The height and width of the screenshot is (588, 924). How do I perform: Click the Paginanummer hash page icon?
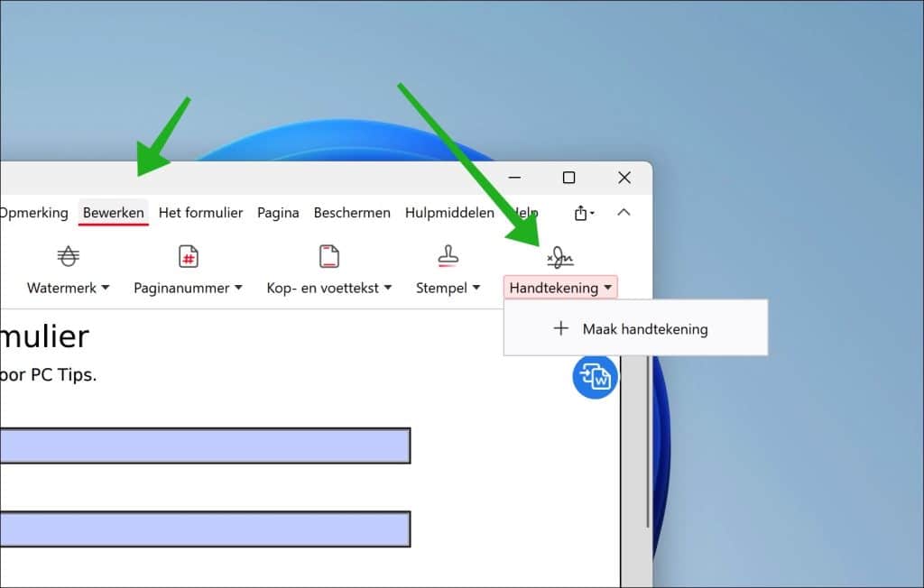[188, 256]
